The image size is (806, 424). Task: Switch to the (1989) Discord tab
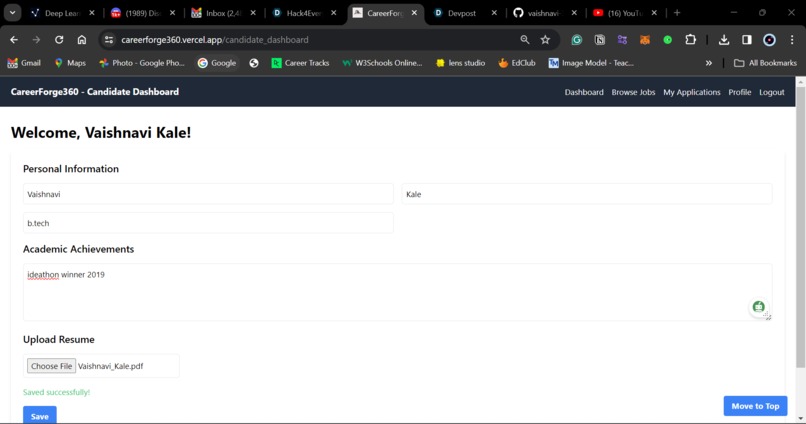(x=142, y=13)
